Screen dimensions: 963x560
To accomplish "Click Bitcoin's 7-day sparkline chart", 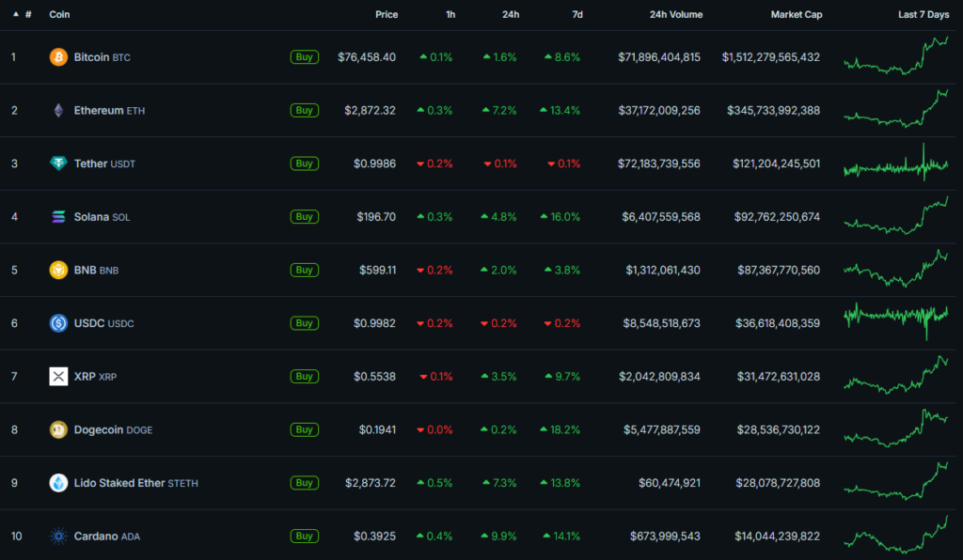I will pos(895,56).
